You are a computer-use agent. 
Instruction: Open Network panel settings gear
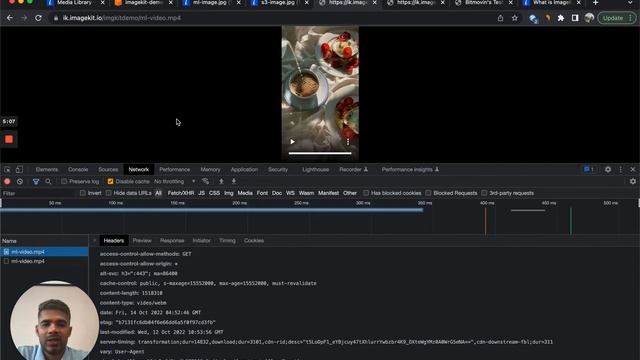click(633, 181)
